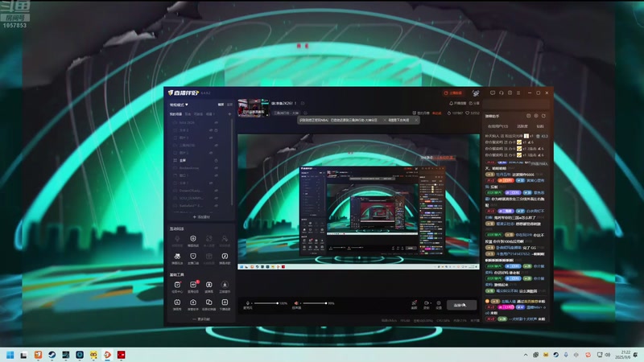Viewport: 644px width, 362px height.
Task: Open the stream cover thumbnail
Action: coord(254,108)
